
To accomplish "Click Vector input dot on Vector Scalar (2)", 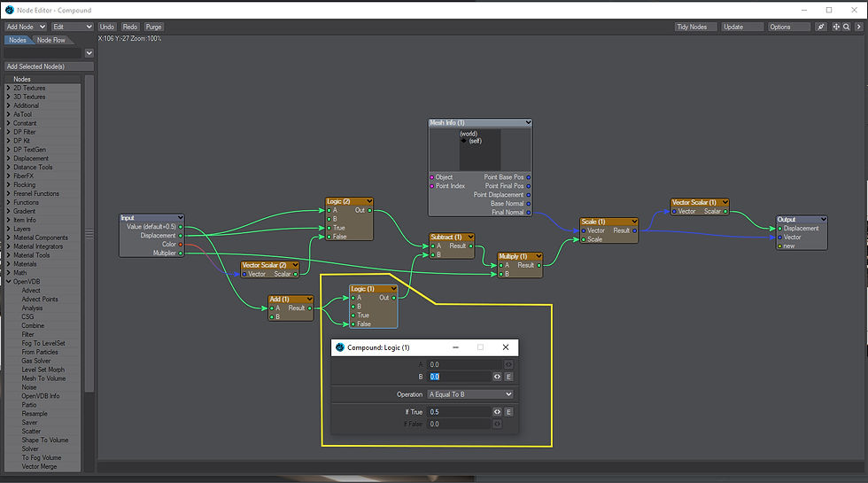I will coord(244,274).
